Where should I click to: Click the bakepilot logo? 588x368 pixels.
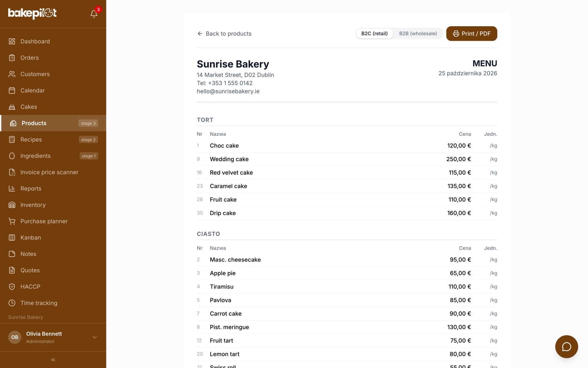point(32,13)
